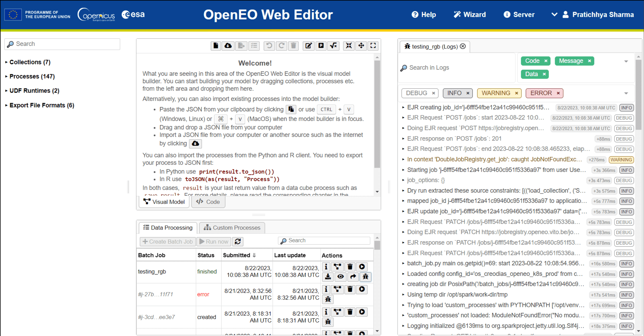
Task: Focus the batch jobs Search field
Action: point(324,241)
